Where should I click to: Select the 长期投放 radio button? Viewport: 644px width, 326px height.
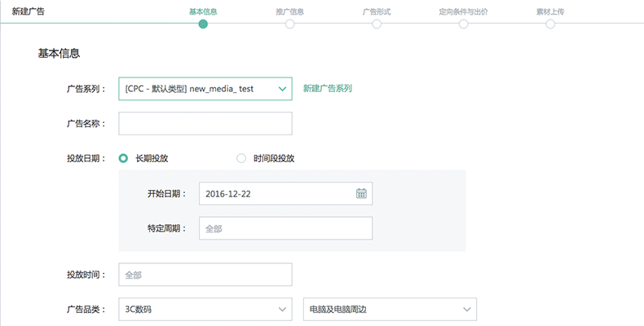point(123,158)
